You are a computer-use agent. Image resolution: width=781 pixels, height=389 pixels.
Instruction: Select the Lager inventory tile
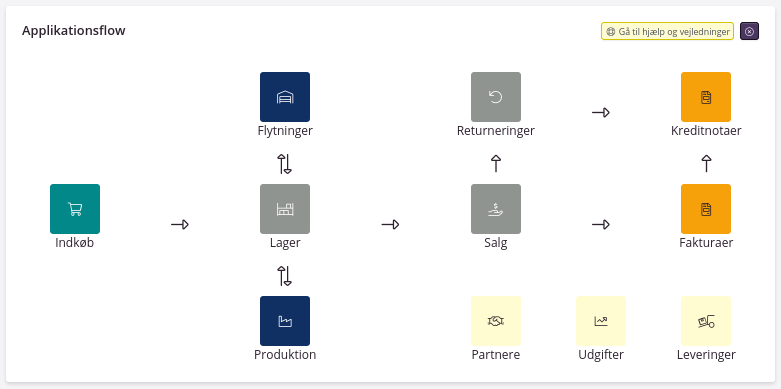[285, 209]
